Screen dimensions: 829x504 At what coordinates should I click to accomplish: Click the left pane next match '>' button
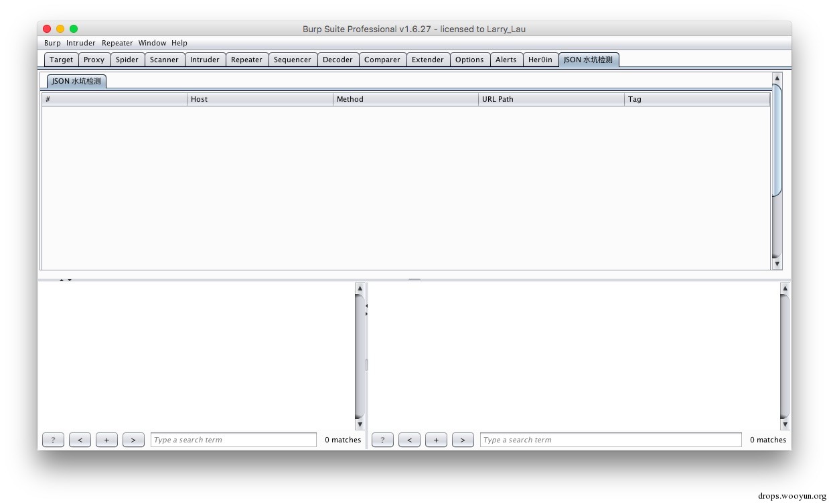133,440
